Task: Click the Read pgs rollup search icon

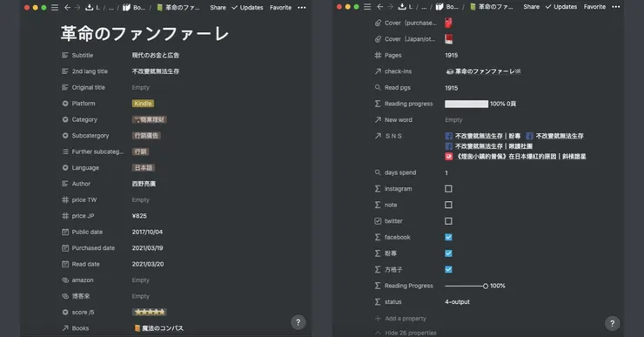Action: point(378,87)
